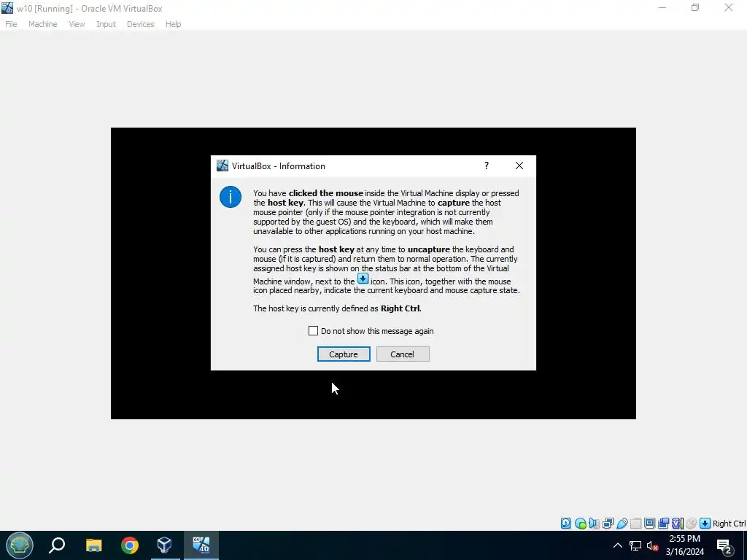747x560 pixels.
Task: Open the Start menu button on taskbar
Action: pyautogui.click(x=20, y=545)
